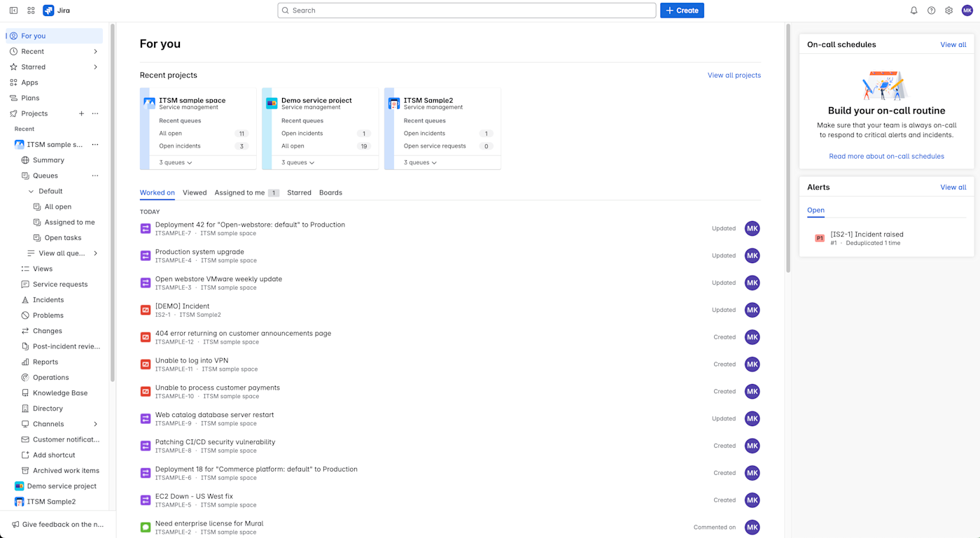This screenshot has height=538, width=980.
Task: Click the MK avatar on the [DEMO] Incident row
Action: (752, 310)
